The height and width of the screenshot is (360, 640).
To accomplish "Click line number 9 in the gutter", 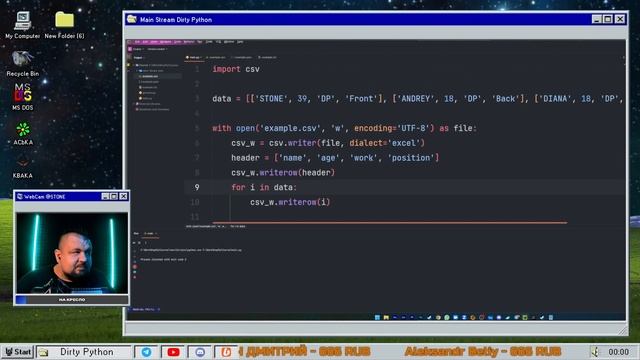I will (x=197, y=187).
